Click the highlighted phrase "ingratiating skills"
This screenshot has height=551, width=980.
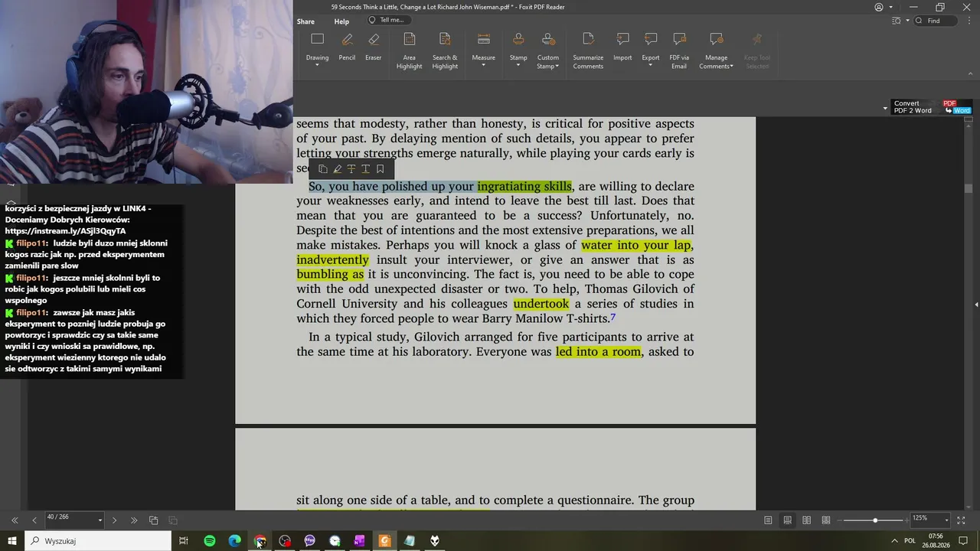click(524, 187)
